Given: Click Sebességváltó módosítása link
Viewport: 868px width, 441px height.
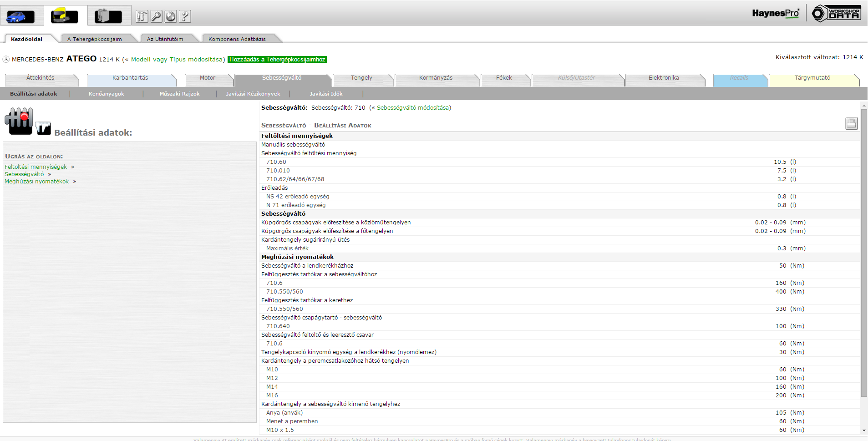Looking at the screenshot, I should (412, 108).
